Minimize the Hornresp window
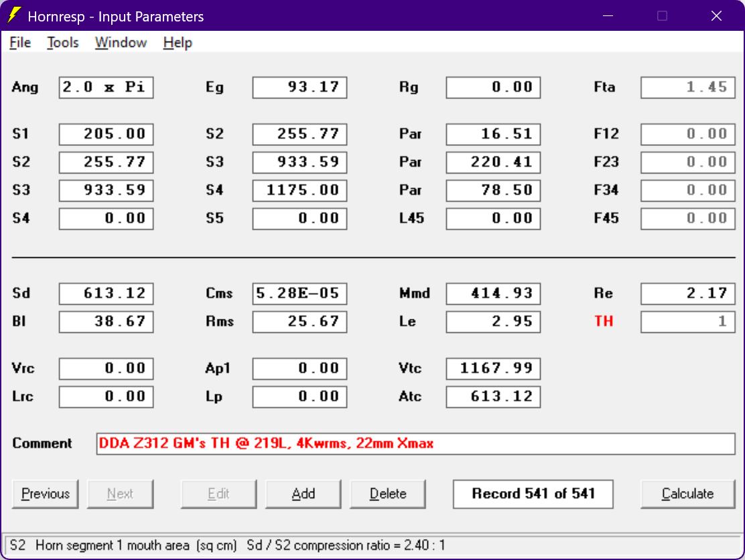This screenshot has width=745, height=560. coord(608,15)
